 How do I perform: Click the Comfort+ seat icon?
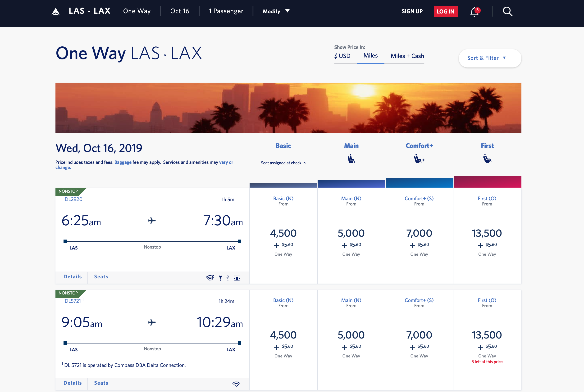[x=419, y=159]
